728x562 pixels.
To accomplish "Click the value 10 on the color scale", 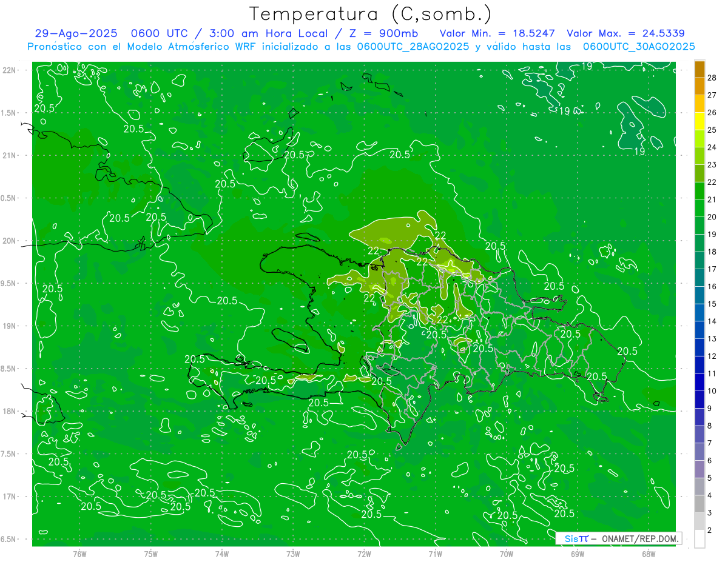I will point(712,391).
